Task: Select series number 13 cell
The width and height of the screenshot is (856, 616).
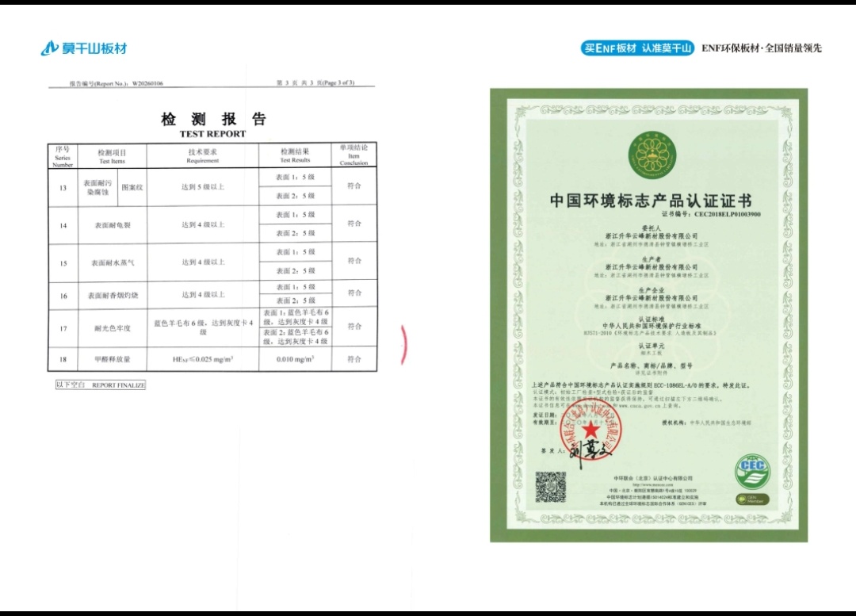Action: click(x=63, y=188)
